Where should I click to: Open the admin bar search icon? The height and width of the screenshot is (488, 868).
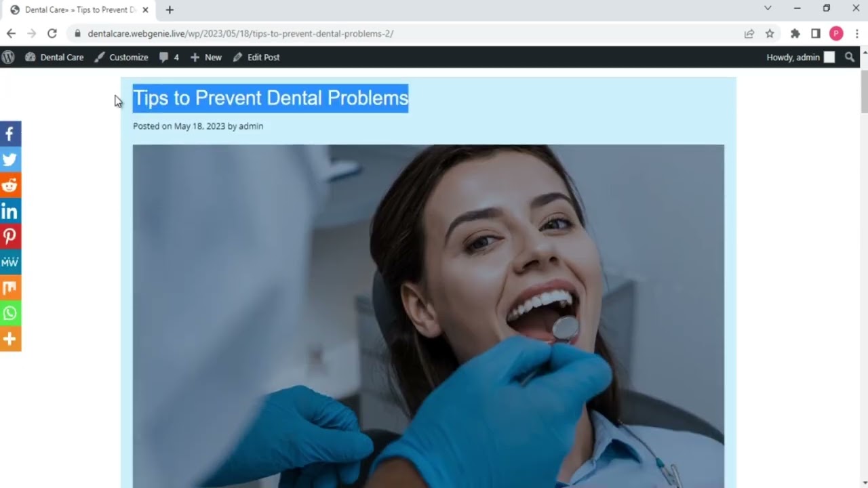point(850,58)
